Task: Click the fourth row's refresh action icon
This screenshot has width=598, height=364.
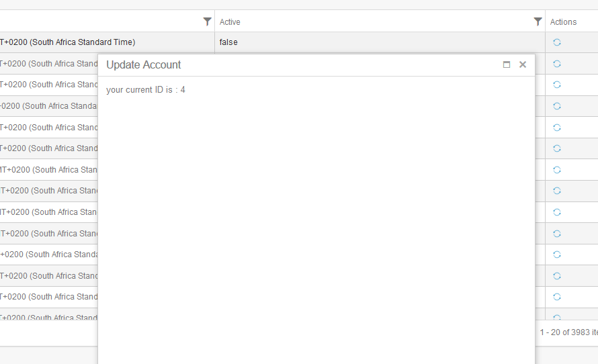Action: (x=557, y=106)
